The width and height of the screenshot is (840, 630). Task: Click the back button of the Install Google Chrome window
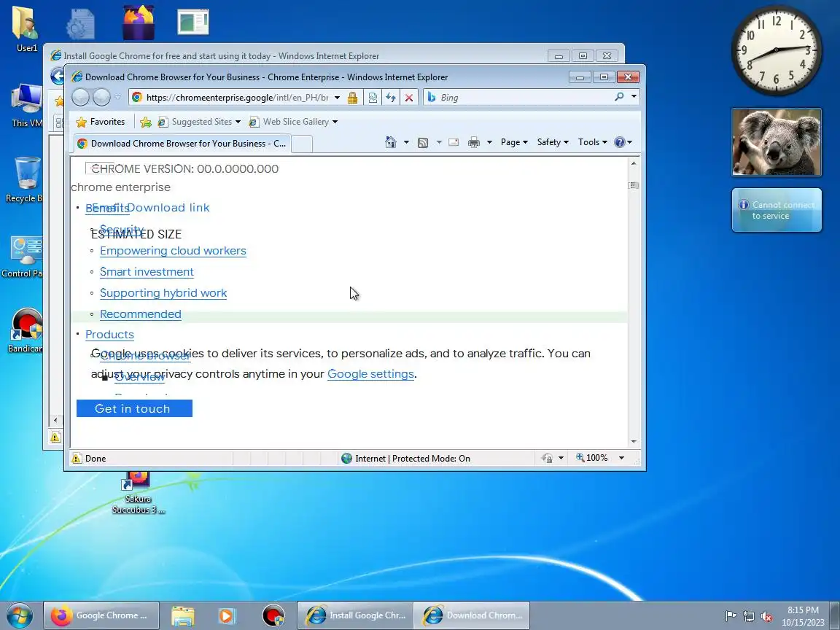coord(58,76)
